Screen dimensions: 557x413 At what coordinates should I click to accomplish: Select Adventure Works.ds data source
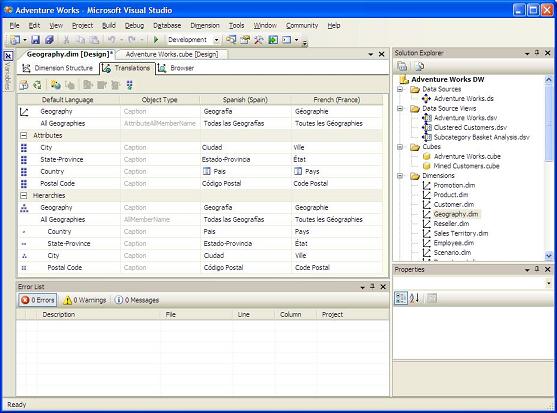click(x=464, y=99)
